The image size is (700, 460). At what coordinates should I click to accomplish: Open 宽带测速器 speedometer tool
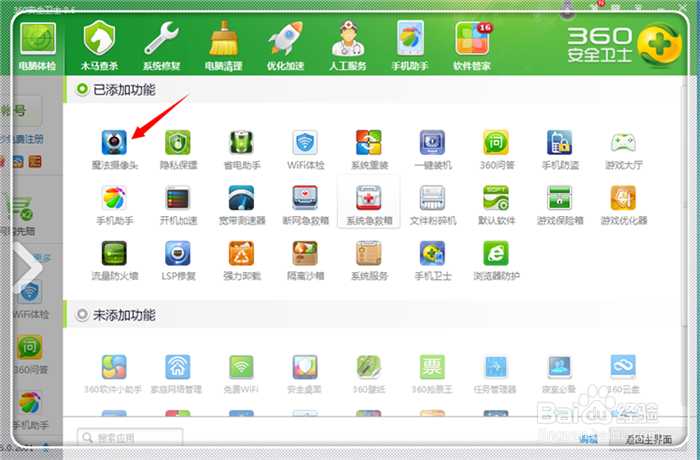(x=242, y=205)
